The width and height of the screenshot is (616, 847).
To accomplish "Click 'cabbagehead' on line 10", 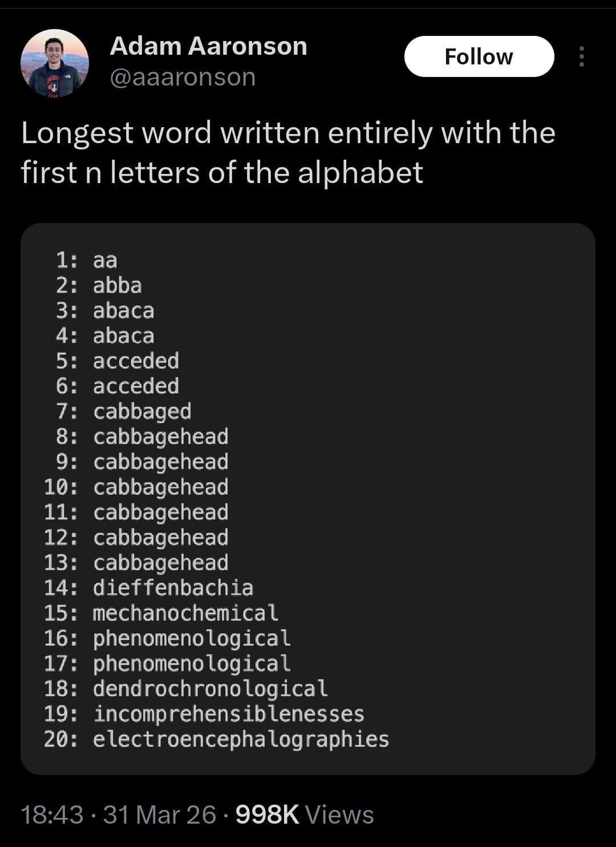I will coord(161,487).
